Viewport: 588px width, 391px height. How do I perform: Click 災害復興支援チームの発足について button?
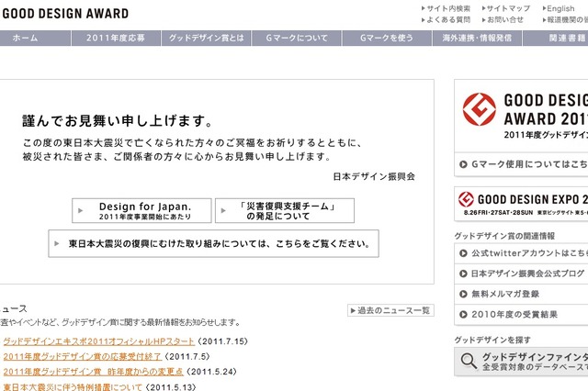pyautogui.click(x=285, y=211)
